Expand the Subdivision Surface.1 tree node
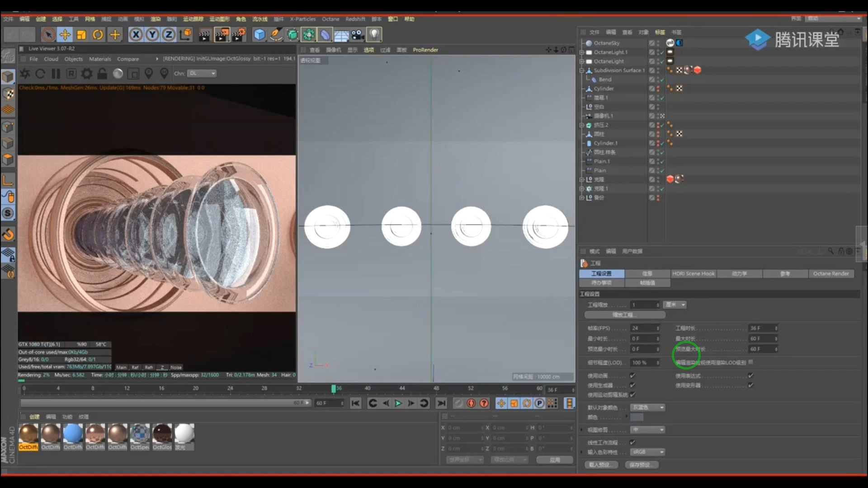 point(582,70)
